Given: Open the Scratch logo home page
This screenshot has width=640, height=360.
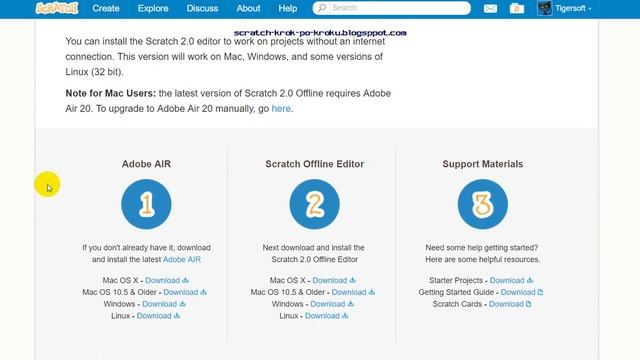Looking at the screenshot, I should [57, 8].
